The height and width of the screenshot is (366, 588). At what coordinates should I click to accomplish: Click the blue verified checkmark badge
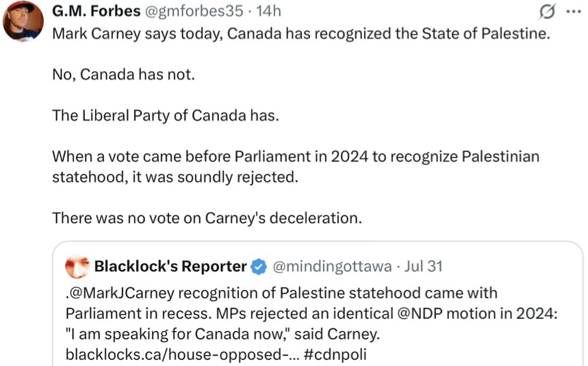tap(258, 267)
